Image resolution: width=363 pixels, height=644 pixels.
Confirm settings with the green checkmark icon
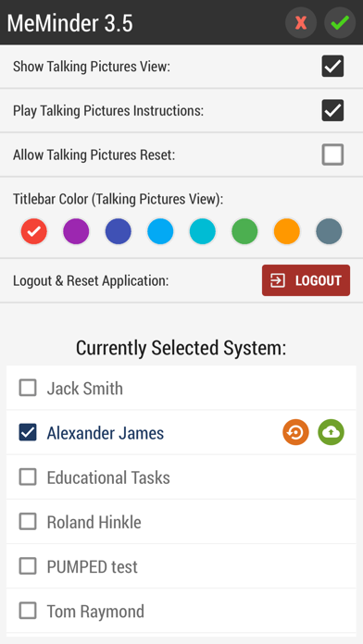click(340, 22)
